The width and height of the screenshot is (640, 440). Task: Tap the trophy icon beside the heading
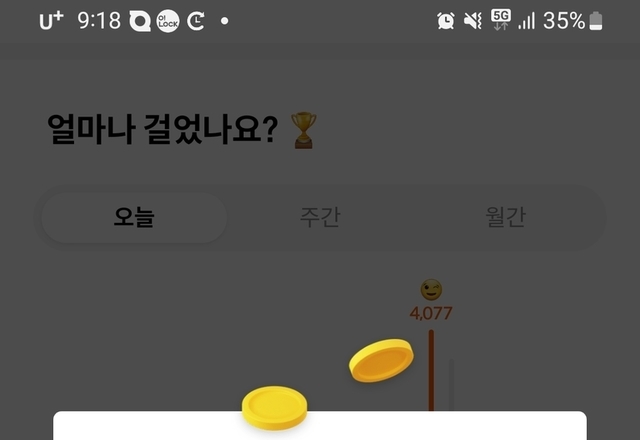(303, 131)
